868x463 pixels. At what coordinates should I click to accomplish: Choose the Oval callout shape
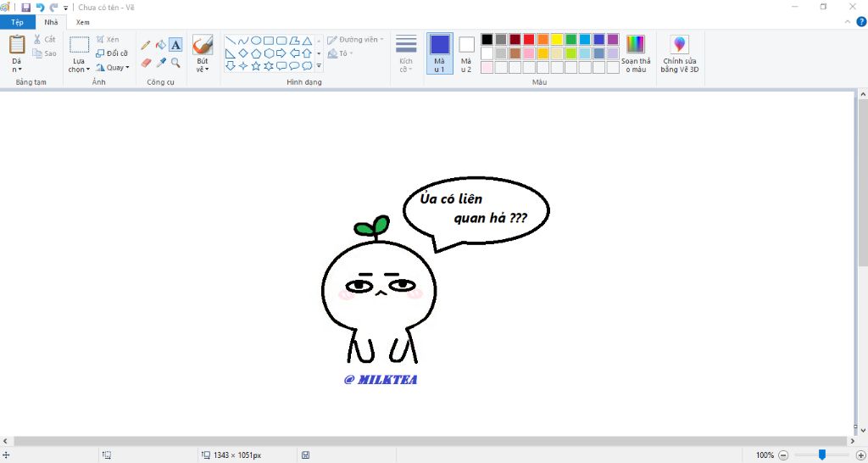click(x=294, y=66)
